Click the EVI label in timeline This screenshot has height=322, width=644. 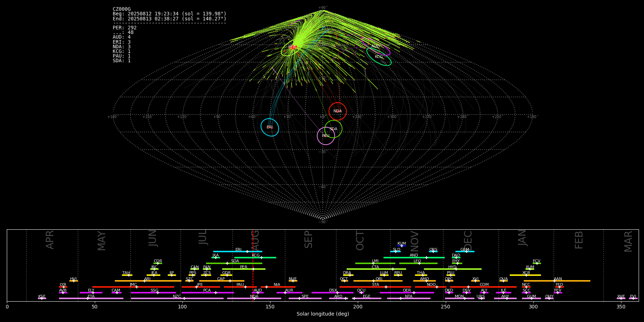(x=633, y=297)
